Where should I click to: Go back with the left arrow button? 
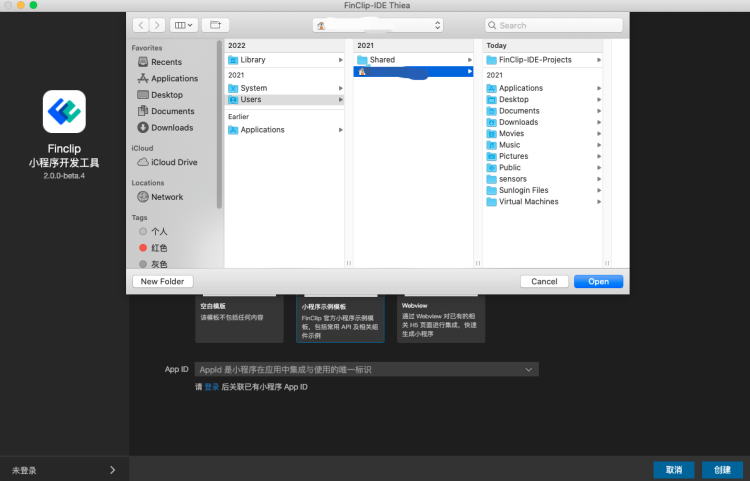[141, 25]
